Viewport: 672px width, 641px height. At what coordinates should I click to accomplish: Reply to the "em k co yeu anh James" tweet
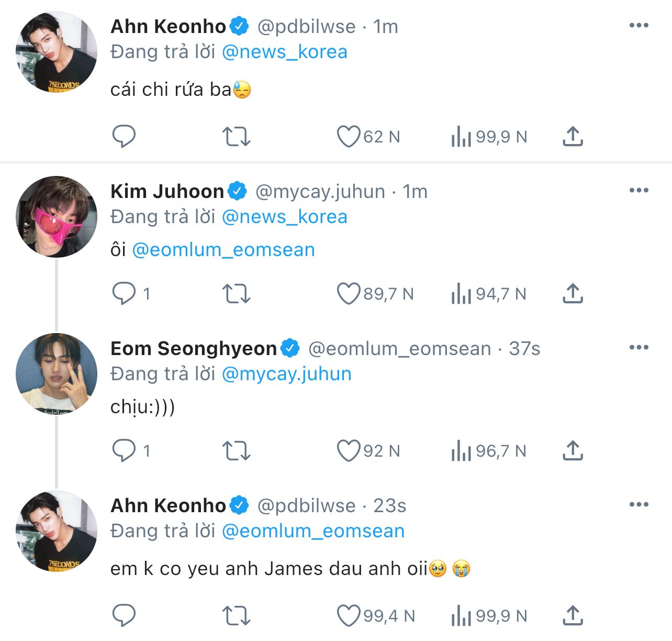pos(124,616)
